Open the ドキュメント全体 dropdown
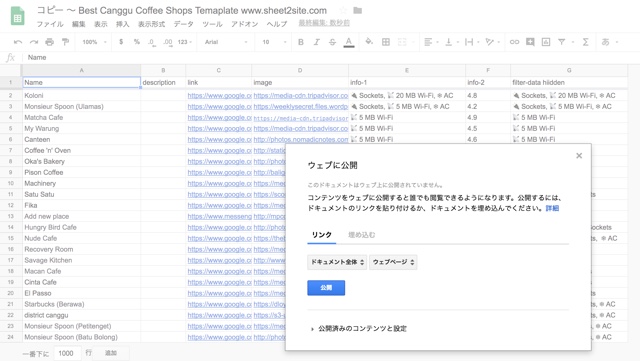The width and height of the screenshot is (640, 361). tap(337, 262)
